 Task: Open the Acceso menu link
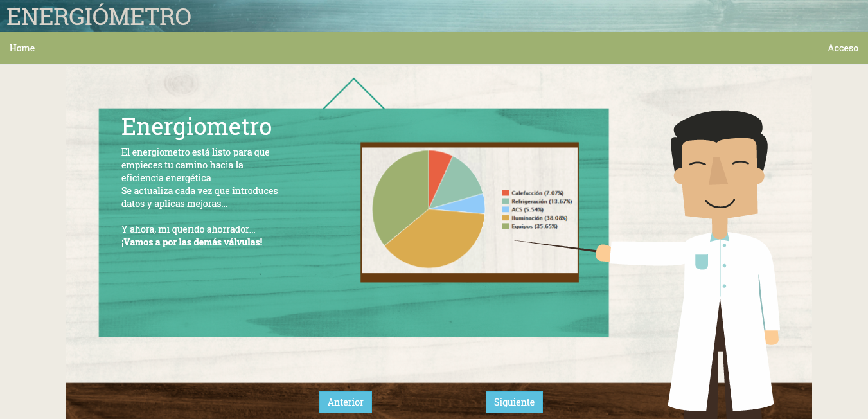coord(843,48)
